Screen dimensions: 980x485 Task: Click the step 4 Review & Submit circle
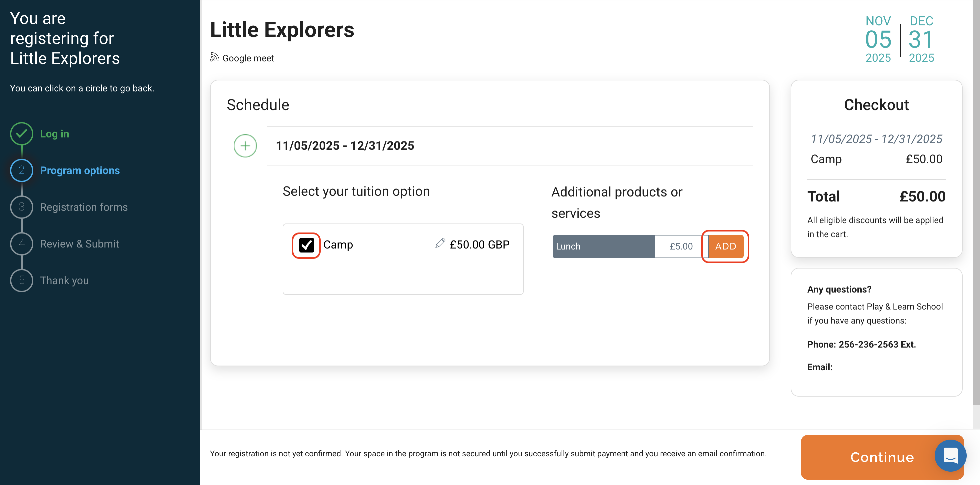pyautogui.click(x=22, y=243)
